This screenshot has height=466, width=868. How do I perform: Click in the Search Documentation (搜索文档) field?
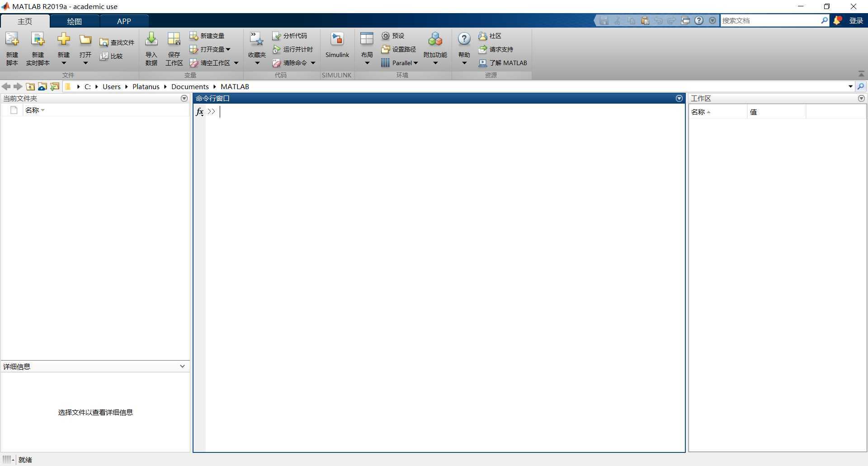[x=770, y=20]
